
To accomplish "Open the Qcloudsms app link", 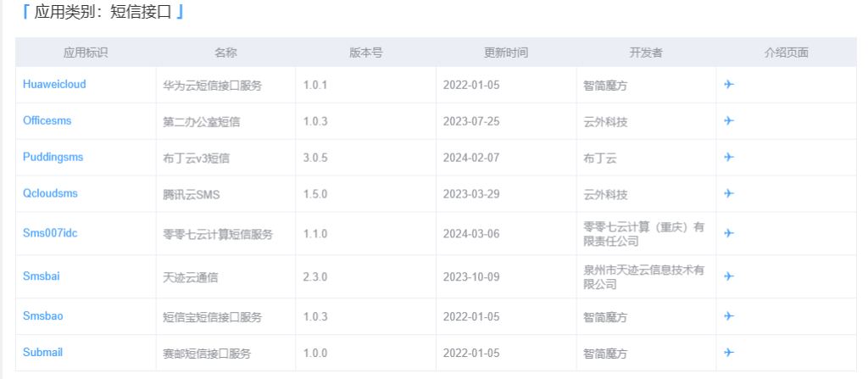I will [50, 193].
